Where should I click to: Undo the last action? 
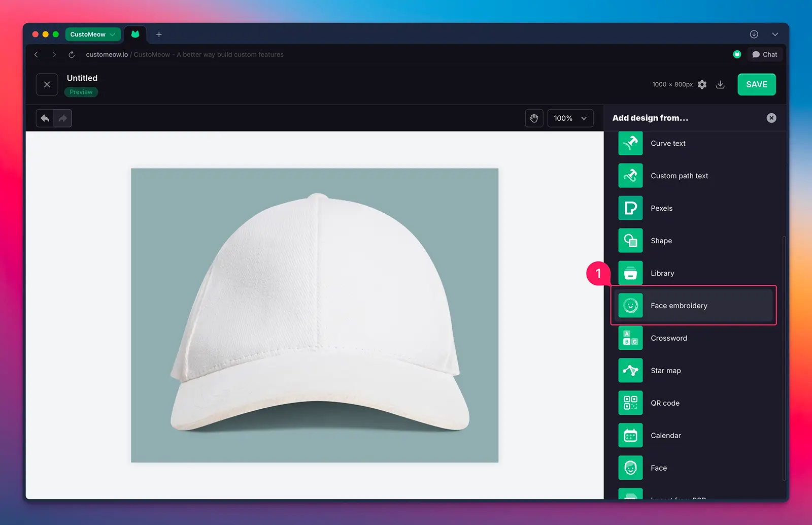tap(45, 118)
